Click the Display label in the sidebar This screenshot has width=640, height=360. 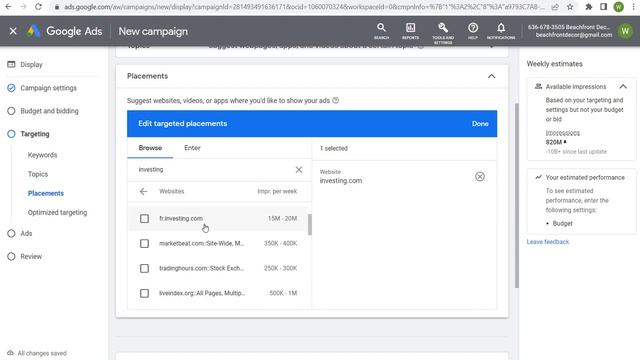point(31,64)
